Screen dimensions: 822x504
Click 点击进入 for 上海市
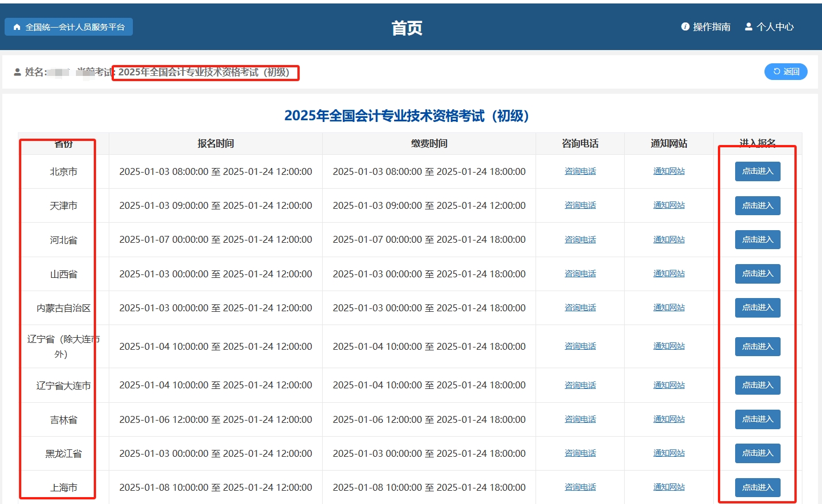(x=758, y=487)
